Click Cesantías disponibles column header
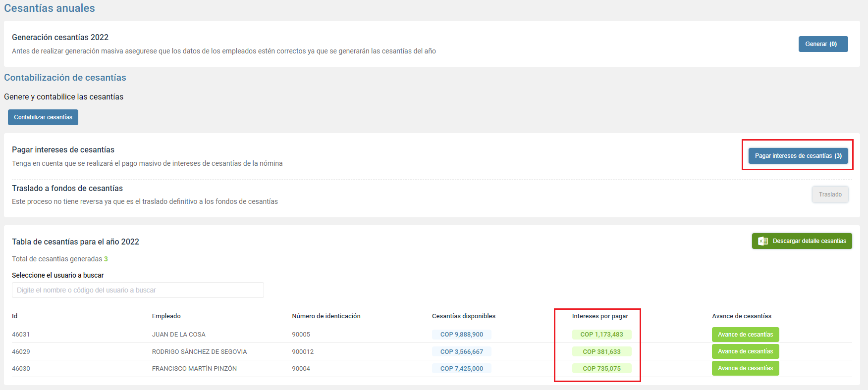This screenshot has height=390, width=868. pos(464,316)
